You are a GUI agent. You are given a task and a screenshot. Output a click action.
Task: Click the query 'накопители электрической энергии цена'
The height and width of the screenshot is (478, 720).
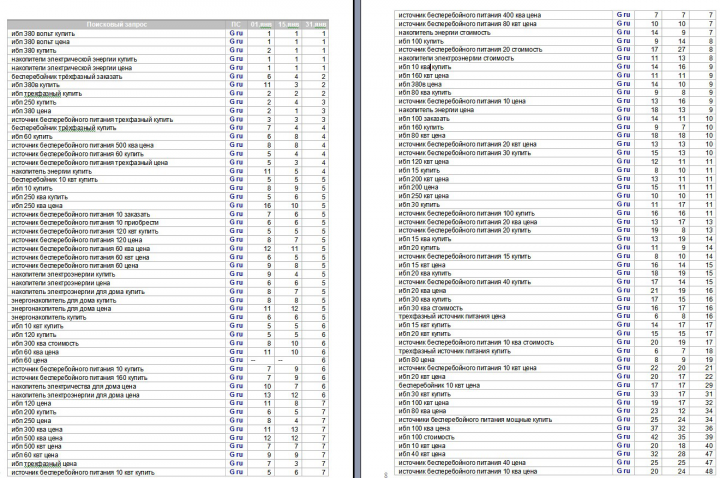tap(71, 68)
